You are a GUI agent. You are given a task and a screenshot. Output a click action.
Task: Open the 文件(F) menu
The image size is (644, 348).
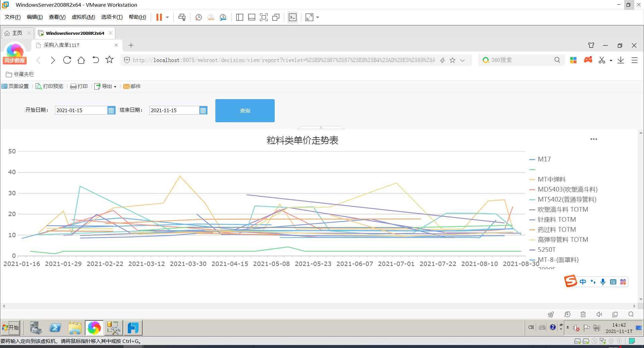(x=13, y=17)
